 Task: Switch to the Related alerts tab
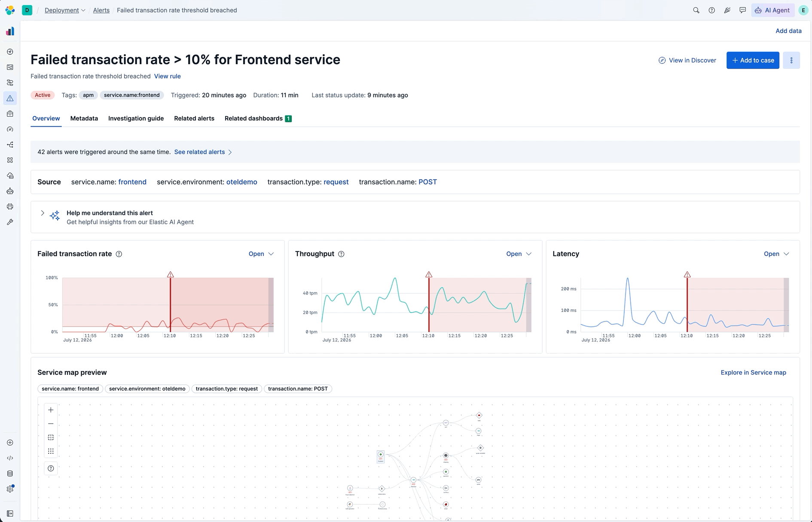[194, 118]
